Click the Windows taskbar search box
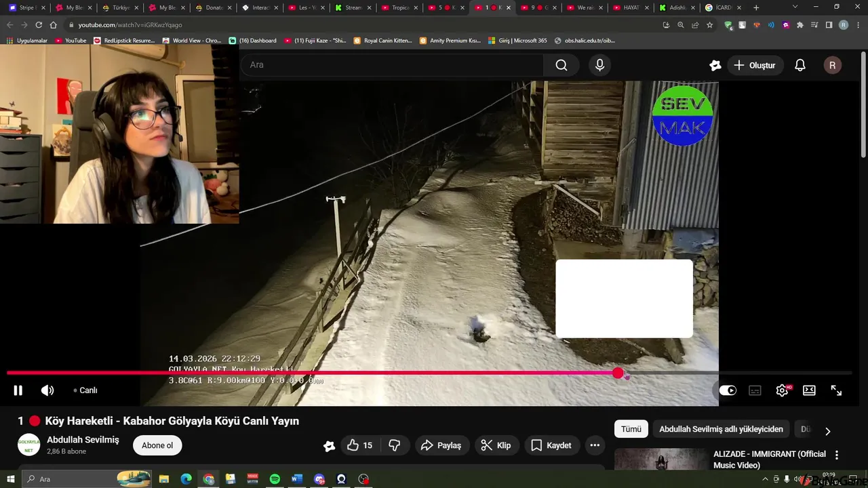The height and width of the screenshot is (488, 868). point(87,479)
